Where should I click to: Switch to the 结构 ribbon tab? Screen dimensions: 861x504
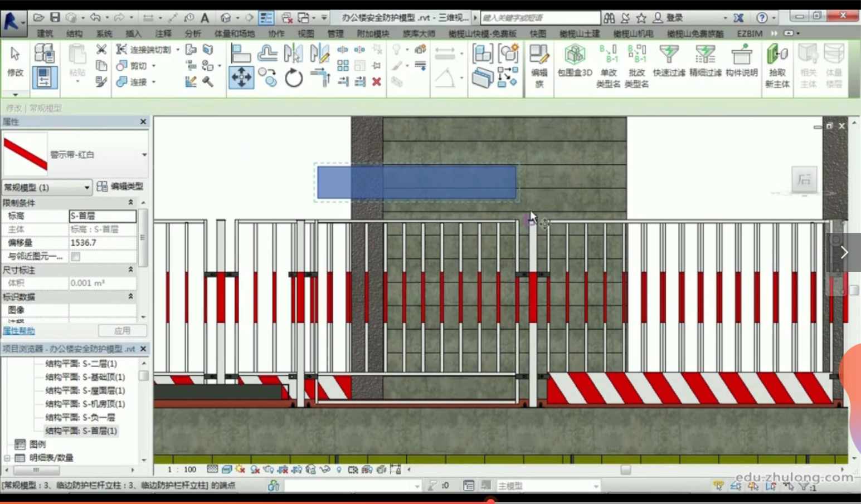click(x=74, y=33)
